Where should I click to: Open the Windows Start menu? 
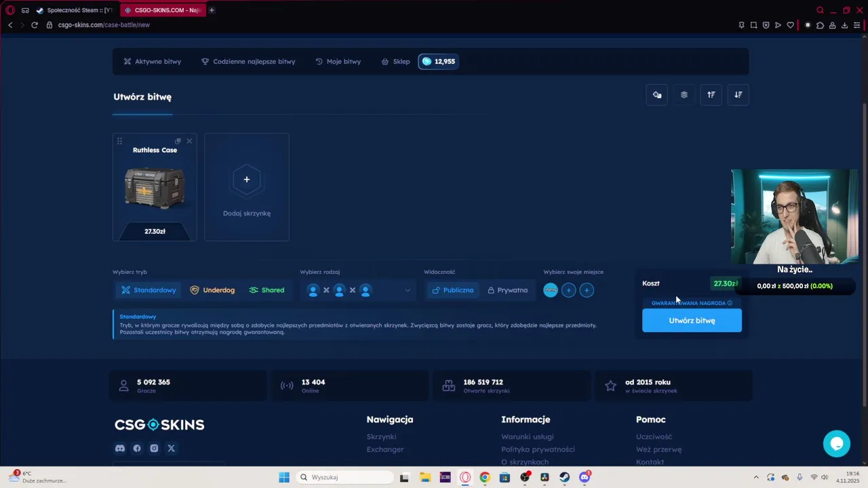coord(284,477)
